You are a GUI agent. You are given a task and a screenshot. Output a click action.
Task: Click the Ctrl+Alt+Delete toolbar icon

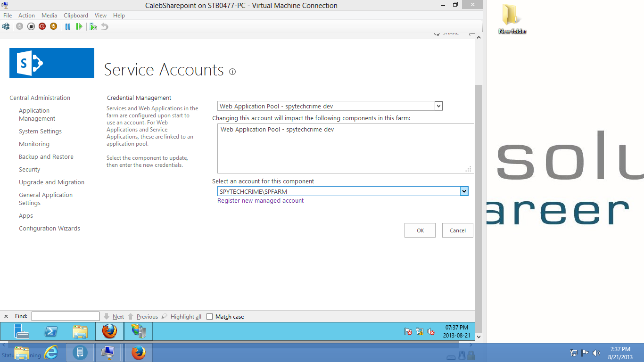click(x=6, y=26)
